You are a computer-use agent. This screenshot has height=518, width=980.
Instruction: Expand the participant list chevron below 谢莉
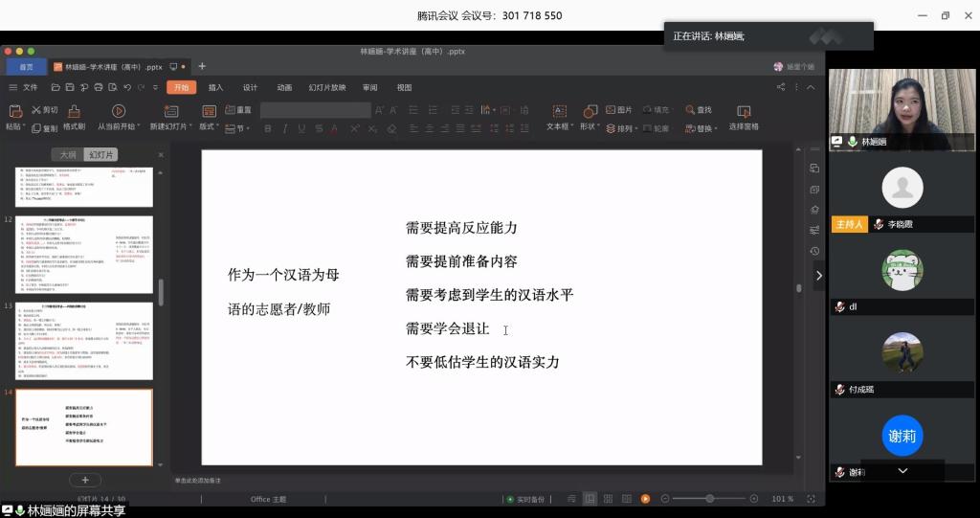(x=902, y=471)
